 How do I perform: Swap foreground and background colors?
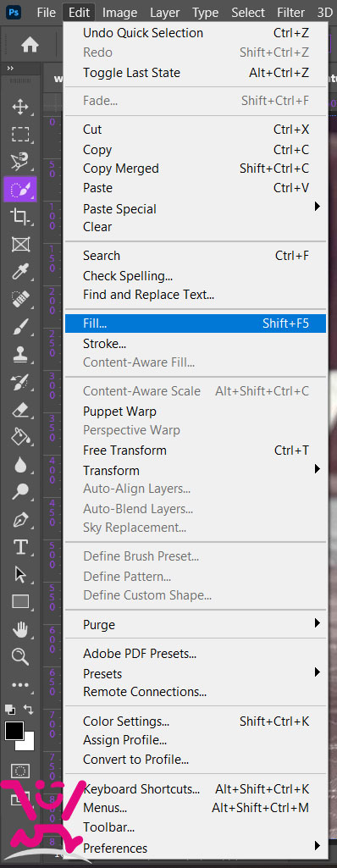click(28, 710)
